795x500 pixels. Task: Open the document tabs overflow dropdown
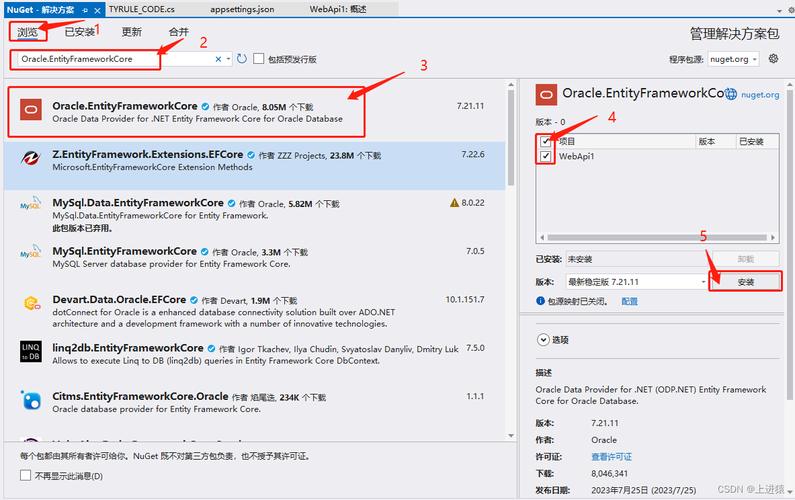point(779,10)
